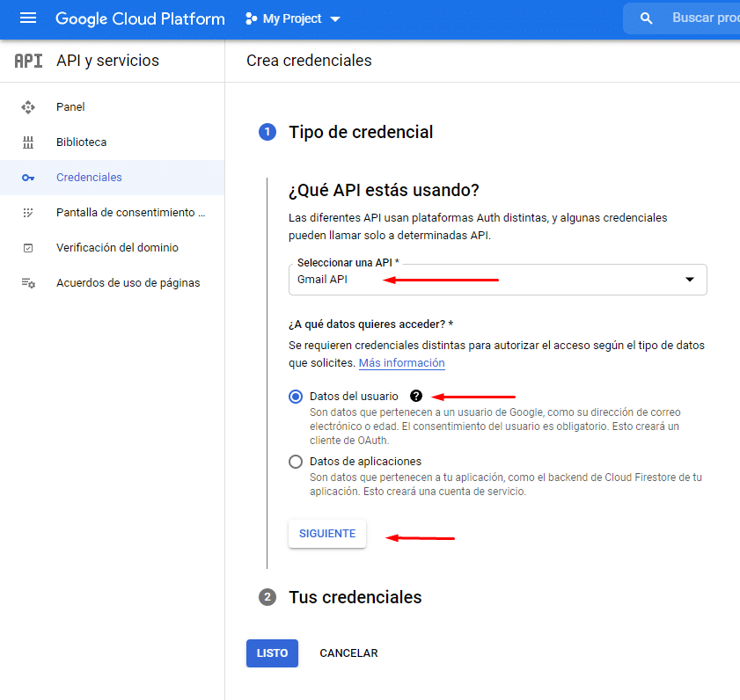Click the Datos de aplicaciones description text

pos(505,485)
